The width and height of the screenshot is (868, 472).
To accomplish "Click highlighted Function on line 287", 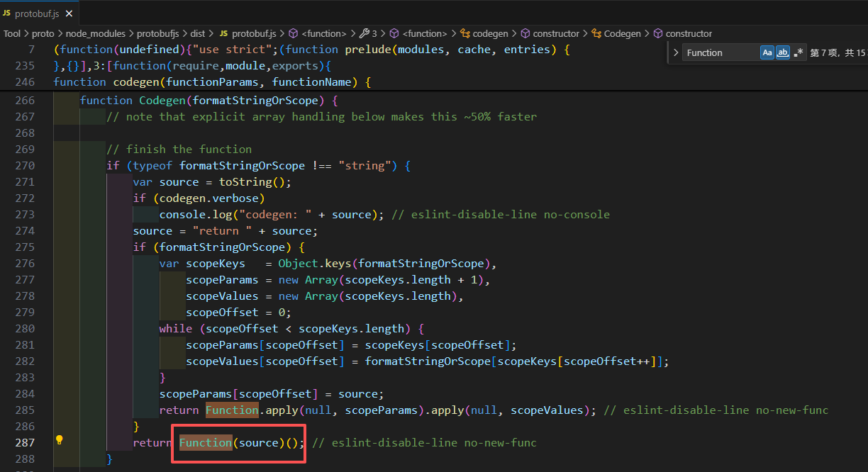I will [206, 443].
